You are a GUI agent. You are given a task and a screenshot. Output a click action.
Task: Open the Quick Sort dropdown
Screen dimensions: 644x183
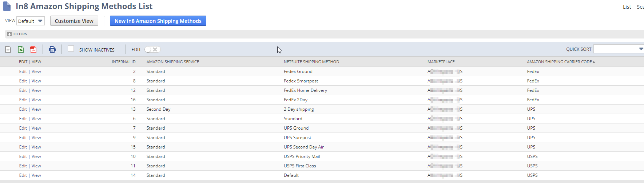tap(619, 49)
